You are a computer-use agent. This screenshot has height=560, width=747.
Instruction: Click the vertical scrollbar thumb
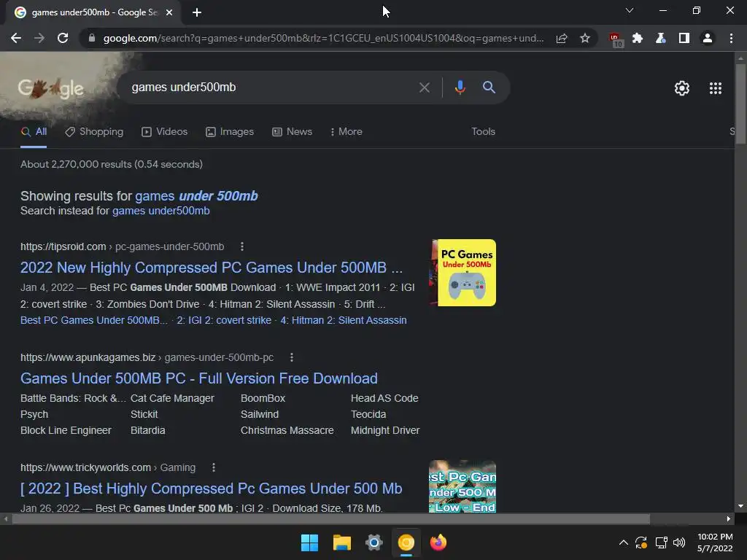pyautogui.click(x=740, y=104)
